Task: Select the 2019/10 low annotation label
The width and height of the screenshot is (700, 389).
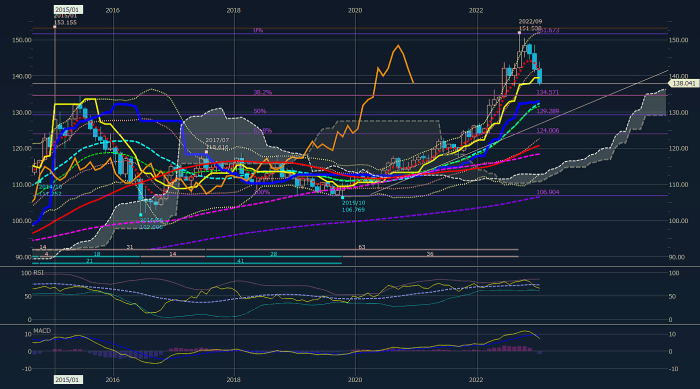Action: click(354, 203)
